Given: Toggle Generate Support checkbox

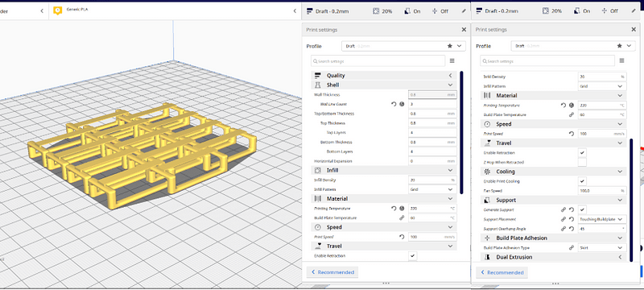Looking at the screenshot, I should (582, 209).
